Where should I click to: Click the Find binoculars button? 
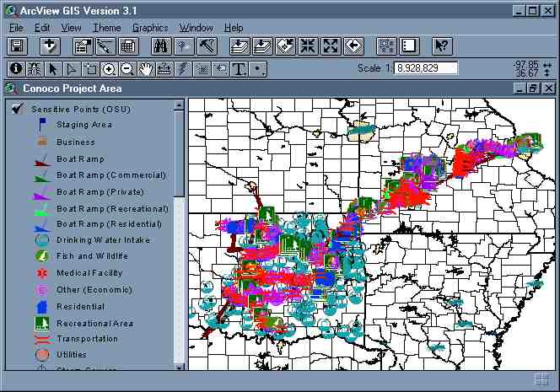161,46
